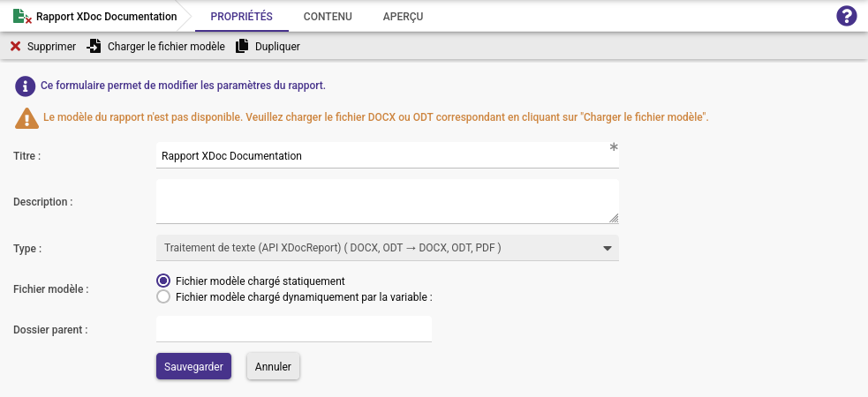Click the 'Titre :' label
This screenshot has height=397, width=868.
click(27, 156)
